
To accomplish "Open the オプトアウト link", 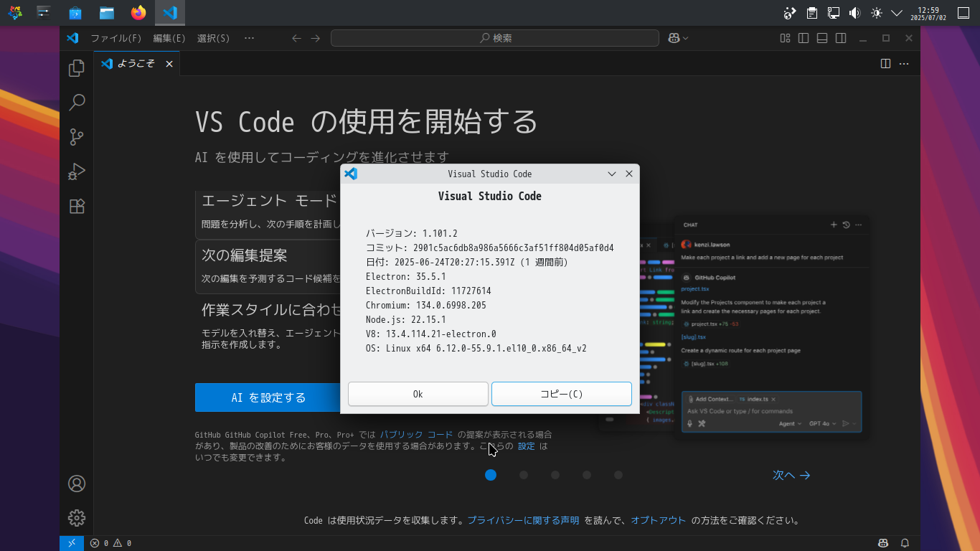I will (659, 521).
